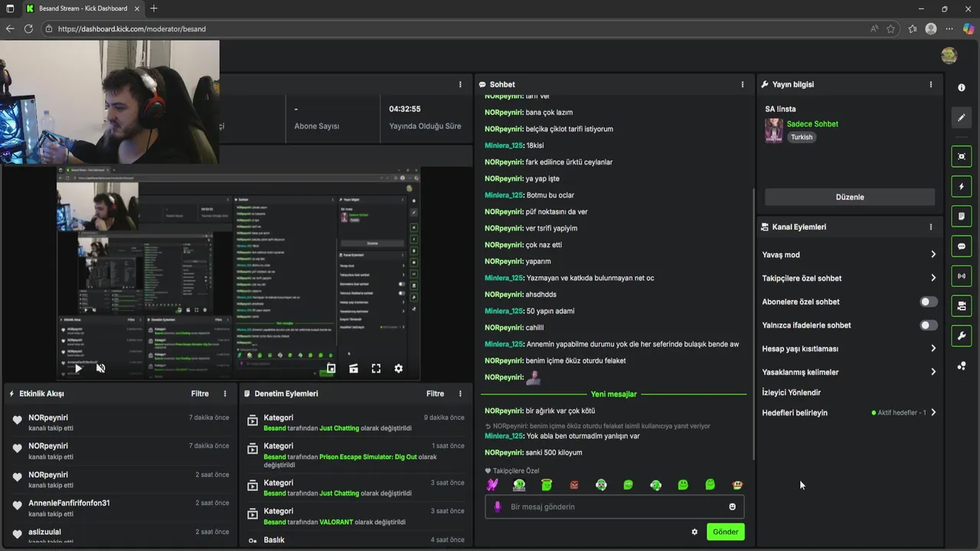
Task: Open the Kick profile avatar menu
Action: (x=949, y=56)
